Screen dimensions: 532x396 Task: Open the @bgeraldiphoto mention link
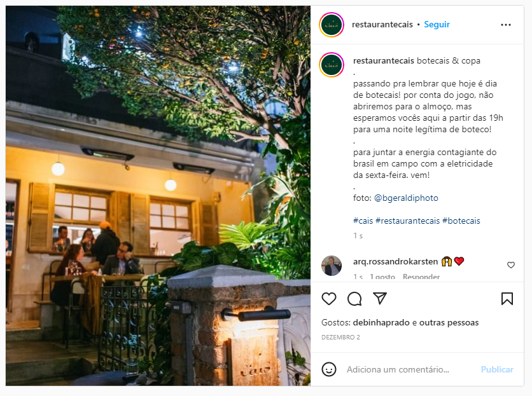(x=406, y=198)
